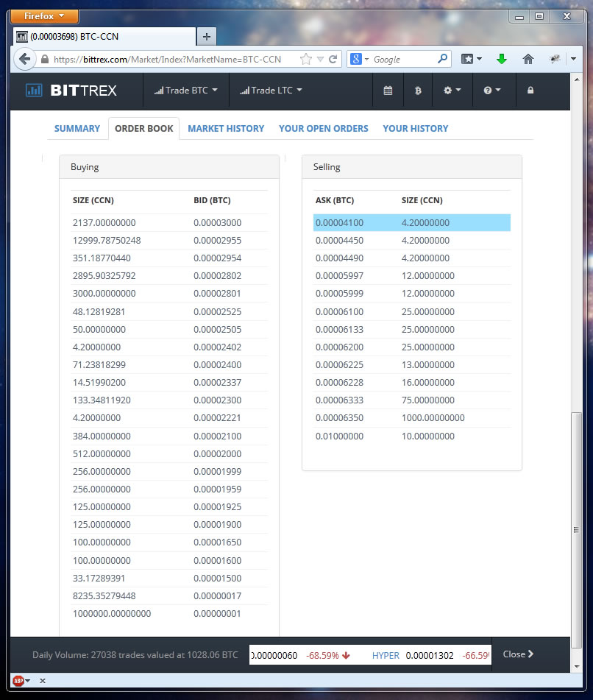593x700 pixels.
Task: Bookmark page with the star icon
Action: 305,59
